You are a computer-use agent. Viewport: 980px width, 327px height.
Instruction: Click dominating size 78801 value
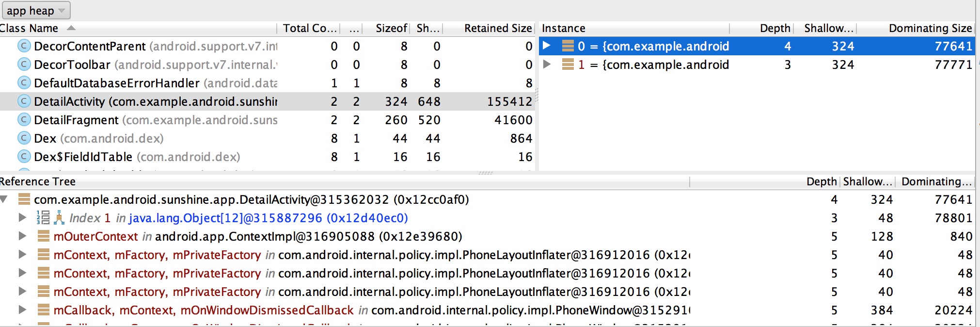point(953,218)
